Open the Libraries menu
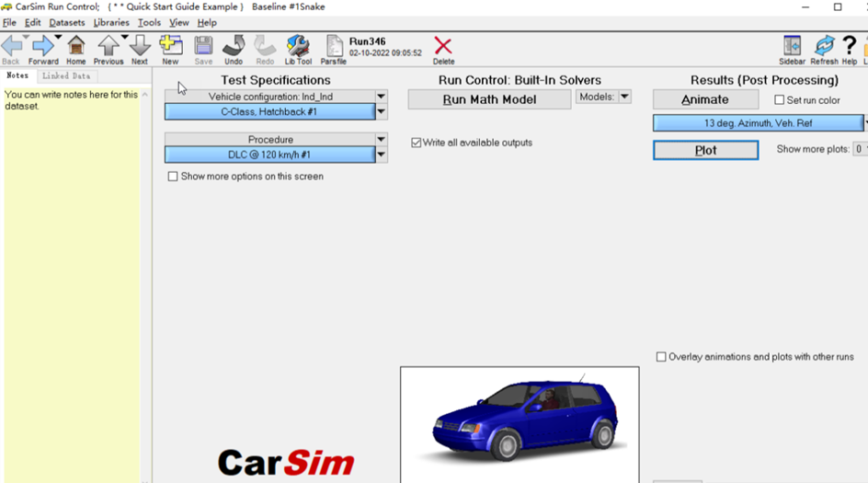This screenshot has height=483, width=868. [111, 23]
